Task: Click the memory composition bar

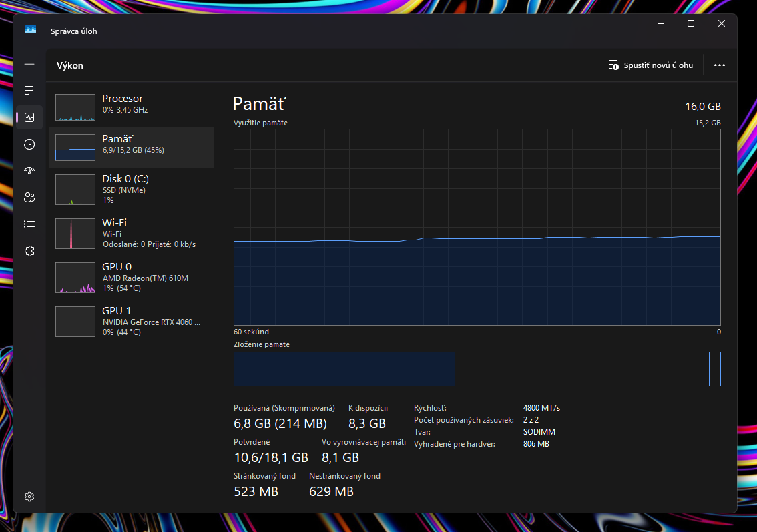Action: click(x=477, y=369)
